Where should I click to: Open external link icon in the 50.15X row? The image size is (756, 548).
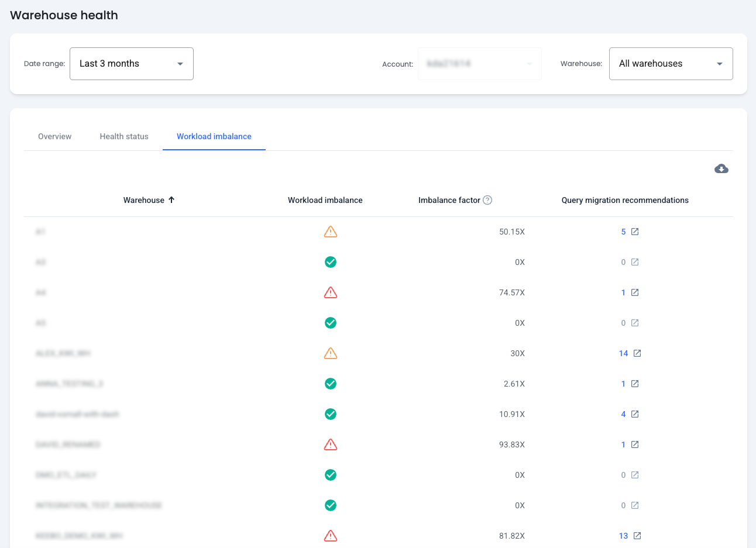pos(635,232)
